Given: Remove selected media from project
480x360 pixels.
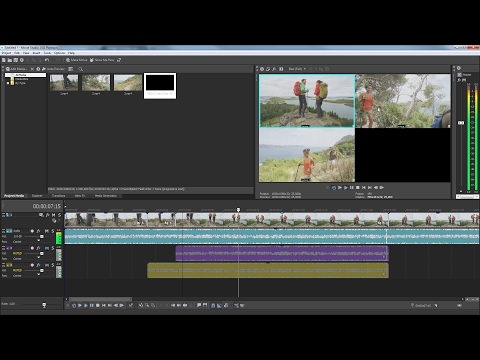Looking at the screenshot, I should 32,69.
